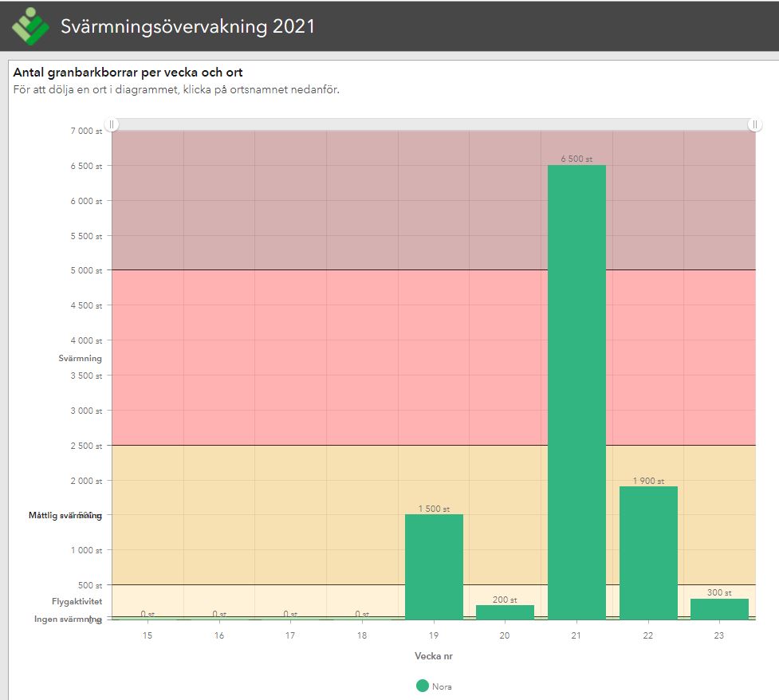779x700 pixels.
Task: Select the week 23 bar
Action: tap(719, 609)
